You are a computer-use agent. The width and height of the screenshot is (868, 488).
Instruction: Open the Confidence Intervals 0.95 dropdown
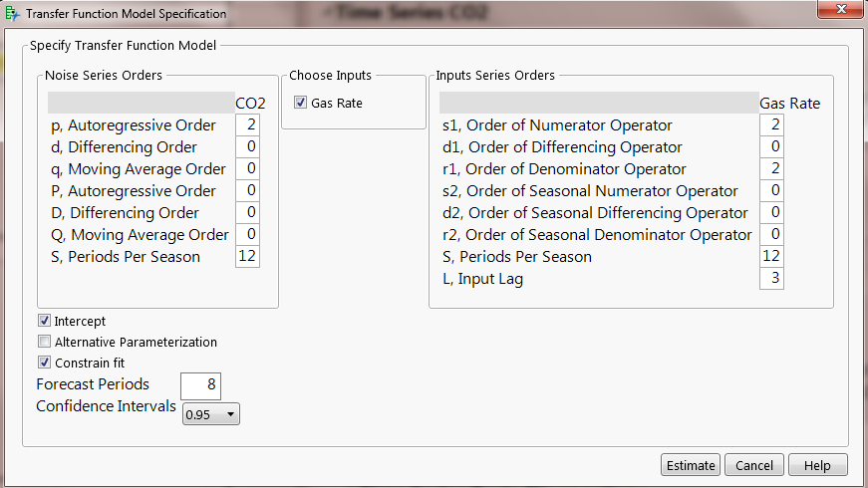pyautogui.click(x=211, y=414)
